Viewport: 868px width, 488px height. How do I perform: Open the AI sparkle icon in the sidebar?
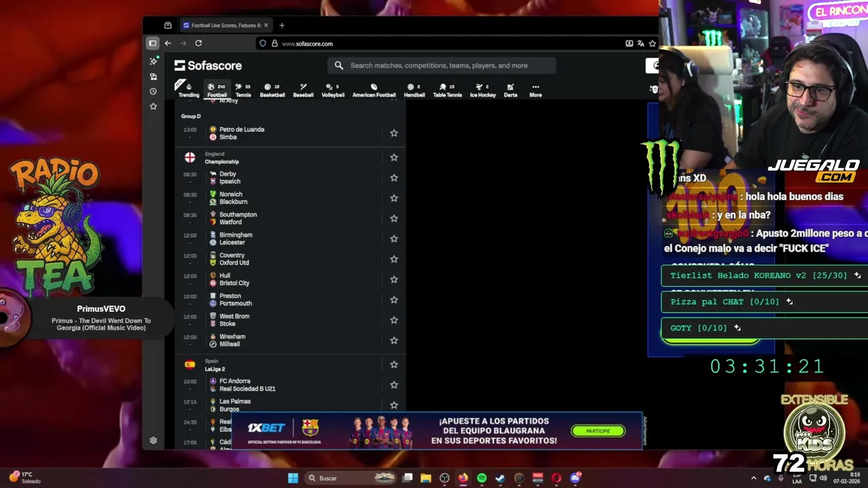(153, 61)
